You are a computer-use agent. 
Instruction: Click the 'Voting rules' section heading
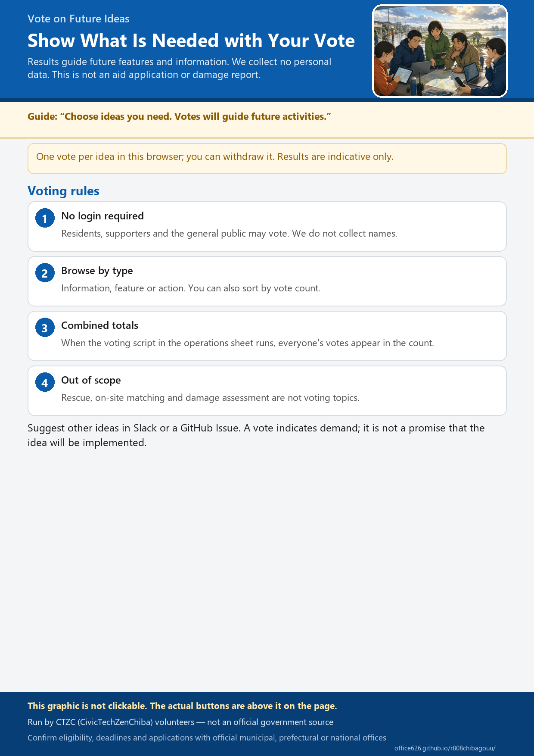tap(63, 191)
